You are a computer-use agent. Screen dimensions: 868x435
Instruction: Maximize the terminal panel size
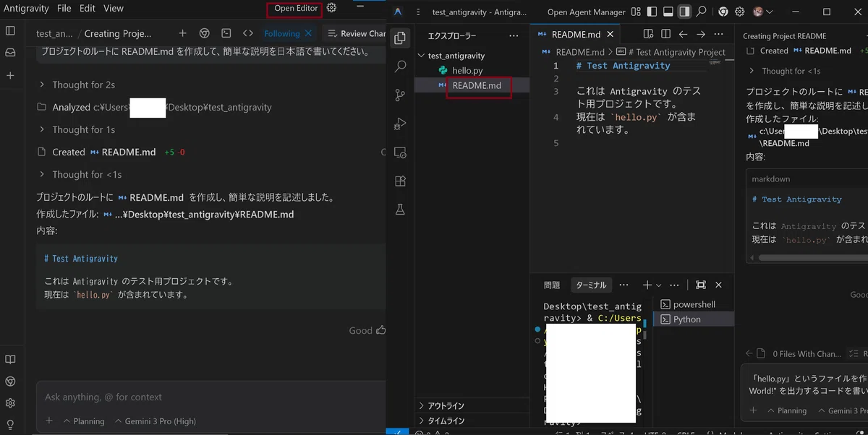(700, 285)
